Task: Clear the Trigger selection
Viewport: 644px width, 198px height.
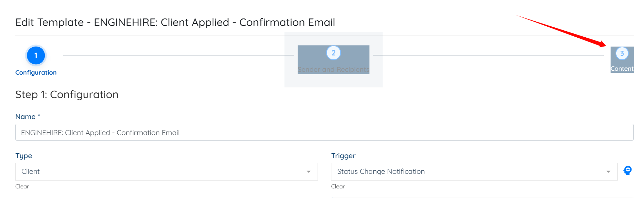Action: point(338,187)
